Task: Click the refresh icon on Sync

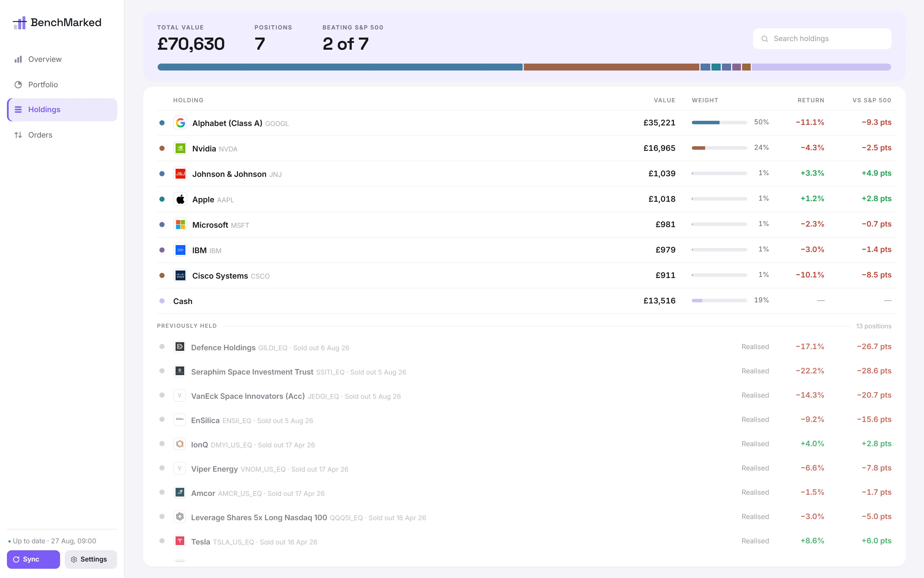Action: pos(16,560)
